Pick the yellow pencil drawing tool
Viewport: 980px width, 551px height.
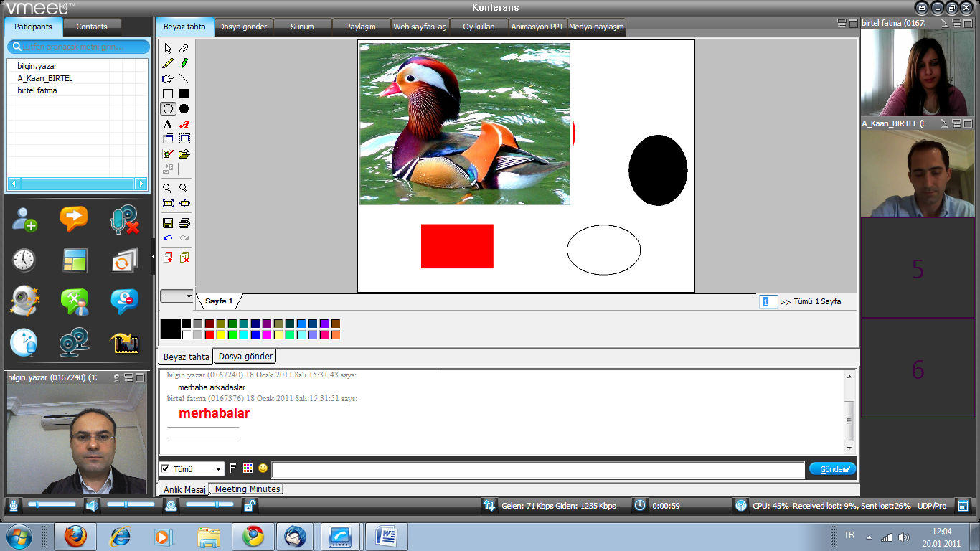point(168,63)
